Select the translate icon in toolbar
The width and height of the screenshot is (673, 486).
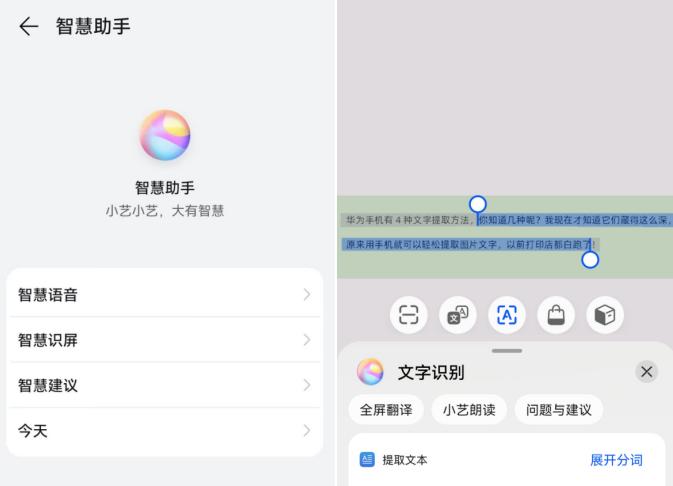coord(458,315)
